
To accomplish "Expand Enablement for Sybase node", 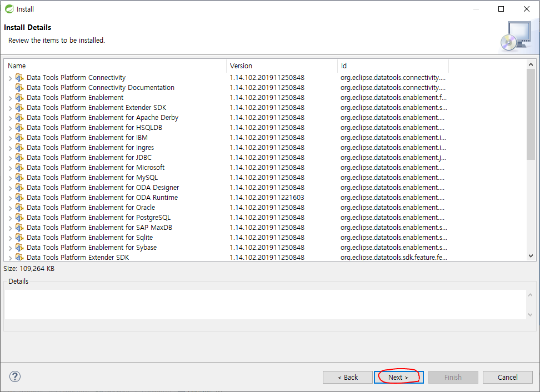I will (x=10, y=248).
